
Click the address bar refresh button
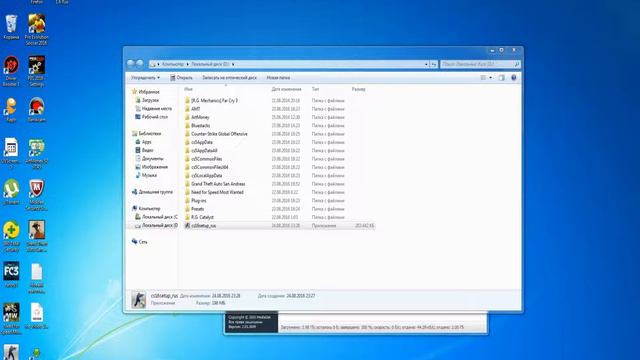[x=433, y=64]
